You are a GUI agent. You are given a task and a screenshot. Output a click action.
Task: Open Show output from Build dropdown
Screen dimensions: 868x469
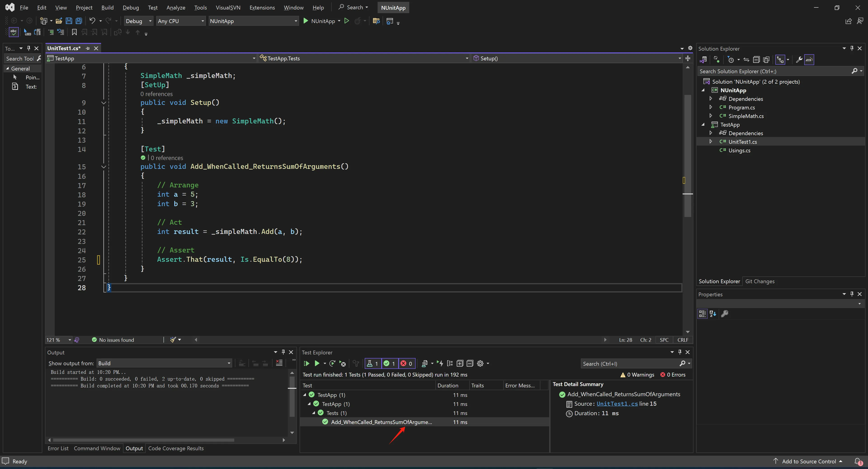(x=164, y=363)
